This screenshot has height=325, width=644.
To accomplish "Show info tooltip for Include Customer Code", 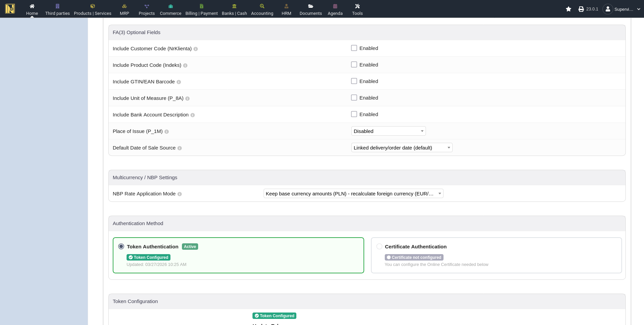I will click(x=196, y=49).
